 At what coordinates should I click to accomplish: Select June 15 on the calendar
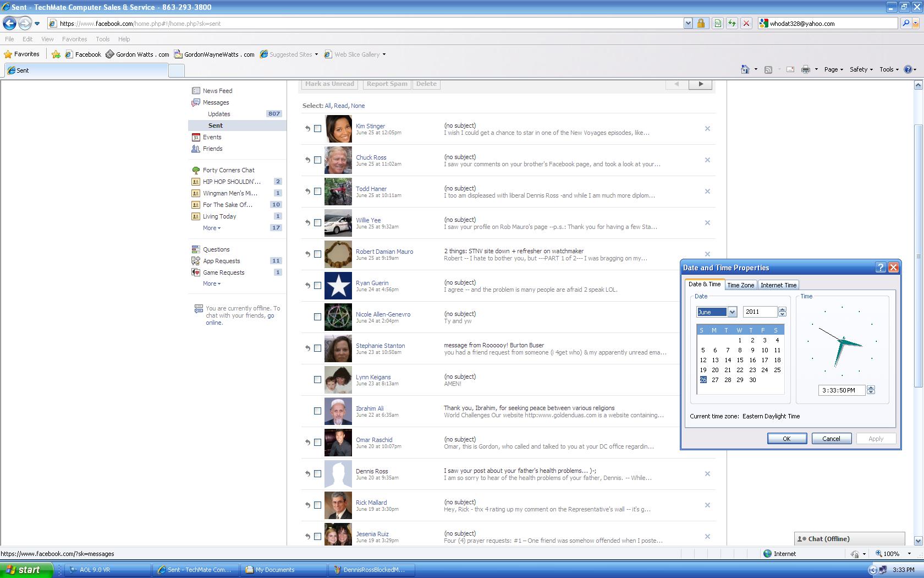(x=740, y=360)
